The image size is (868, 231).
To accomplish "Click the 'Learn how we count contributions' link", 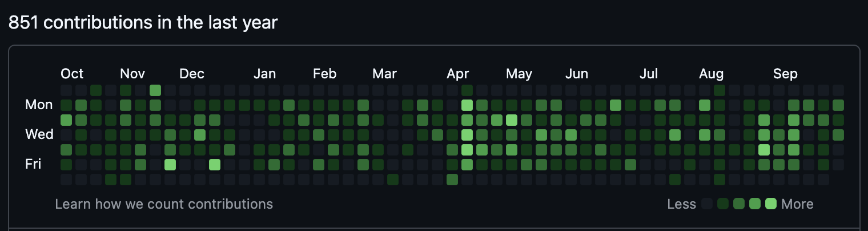I will click(164, 204).
